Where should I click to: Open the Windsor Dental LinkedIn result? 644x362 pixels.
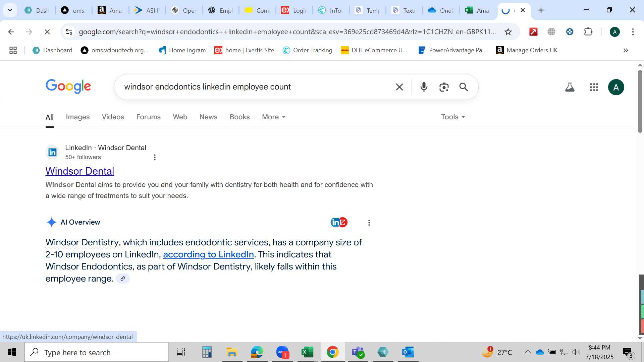coord(80,171)
